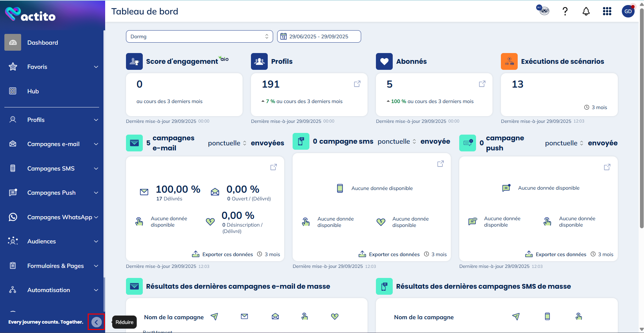
Task: Open the Abonnés card external link icon
Action: pos(482,84)
